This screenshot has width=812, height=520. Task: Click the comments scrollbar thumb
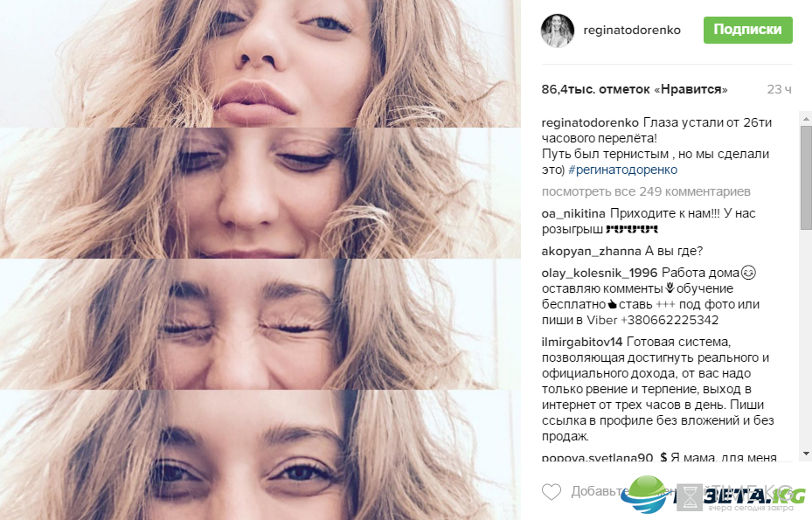click(x=806, y=177)
